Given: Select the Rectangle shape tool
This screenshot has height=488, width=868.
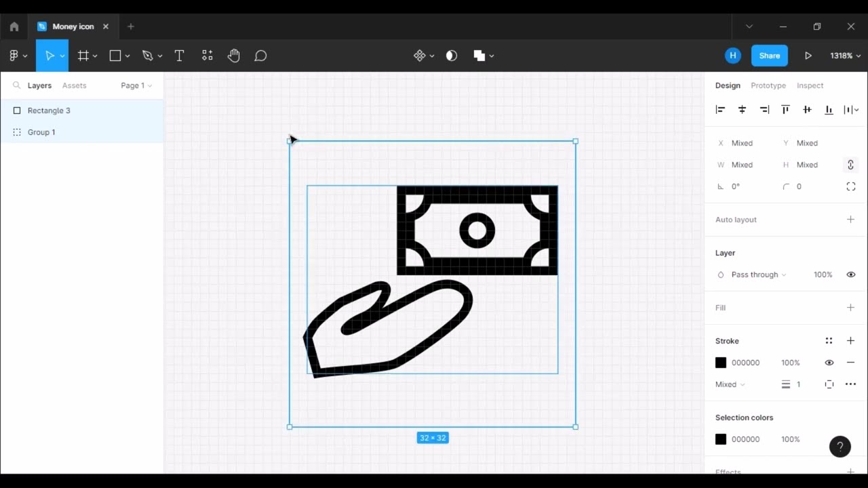Looking at the screenshot, I should coord(115,56).
